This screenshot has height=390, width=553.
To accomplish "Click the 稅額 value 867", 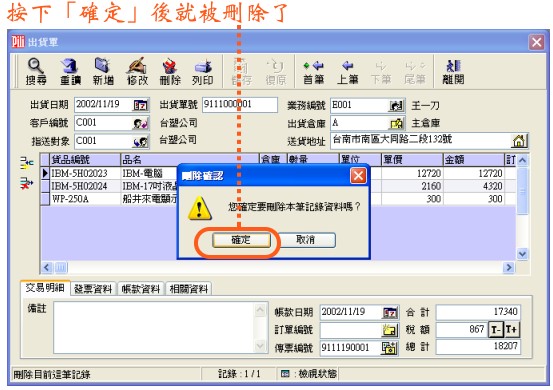I will point(462,330).
